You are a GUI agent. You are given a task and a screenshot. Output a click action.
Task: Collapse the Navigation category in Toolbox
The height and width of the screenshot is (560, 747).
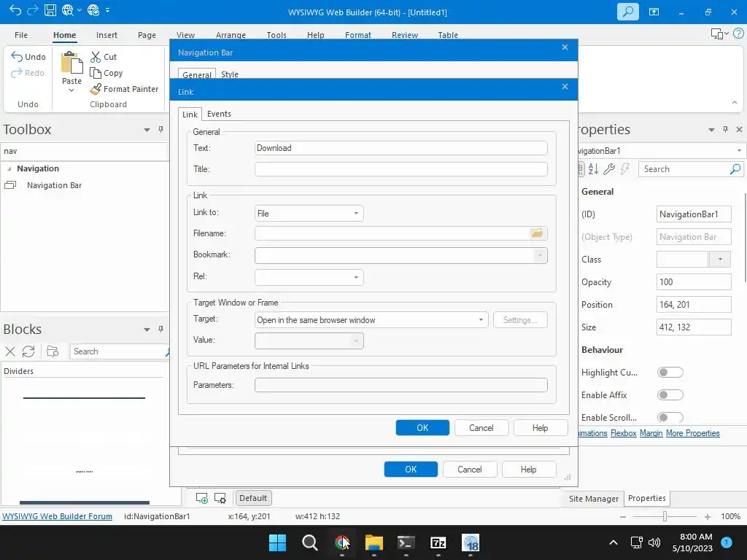click(x=9, y=168)
